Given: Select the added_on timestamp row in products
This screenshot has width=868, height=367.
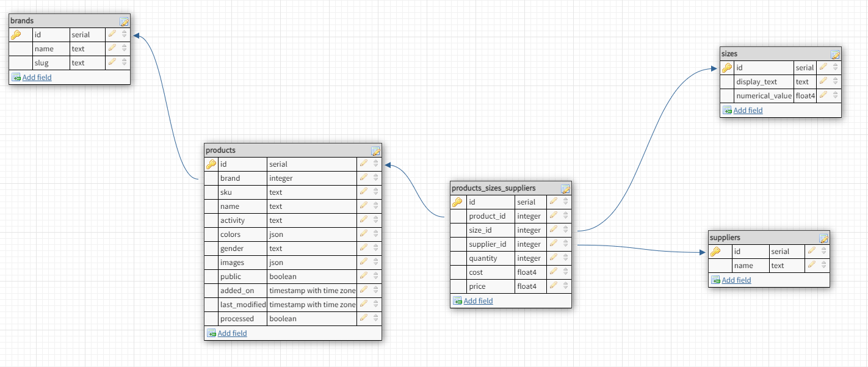Looking at the screenshot, I should tap(242, 290).
